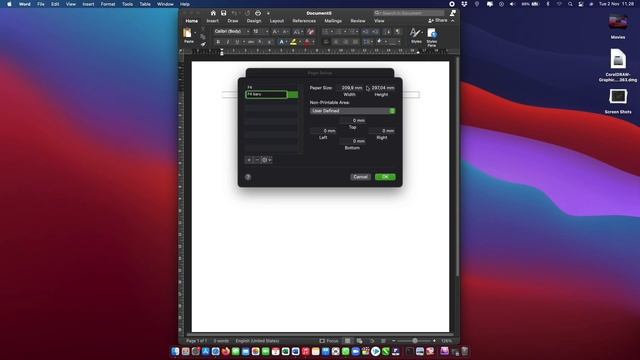This screenshot has width=640, height=360.
Task: Click the Increase Indent icon
Action: [x=375, y=31]
